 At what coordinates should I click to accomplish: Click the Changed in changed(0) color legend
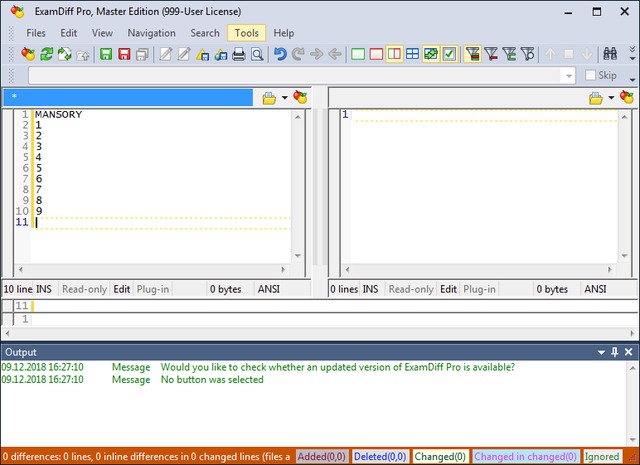[525, 456]
